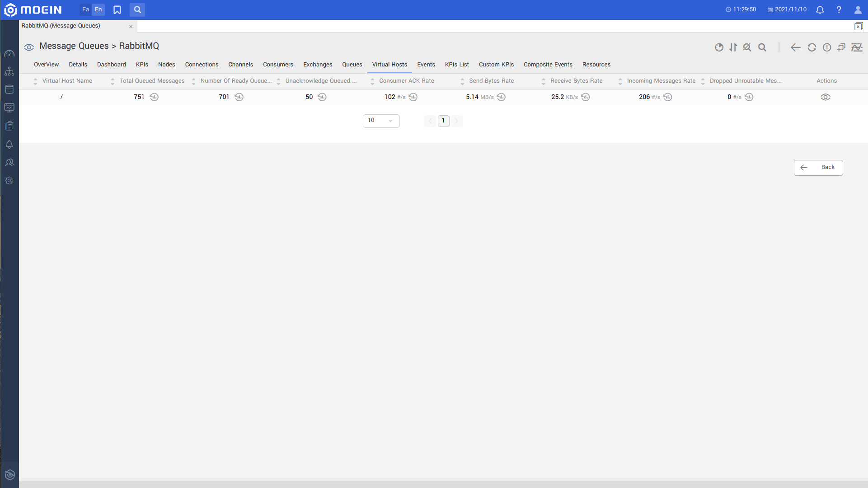The width and height of the screenshot is (868, 488).
Task: Switch to the Dashboard tab
Action: (x=111, y=65)
